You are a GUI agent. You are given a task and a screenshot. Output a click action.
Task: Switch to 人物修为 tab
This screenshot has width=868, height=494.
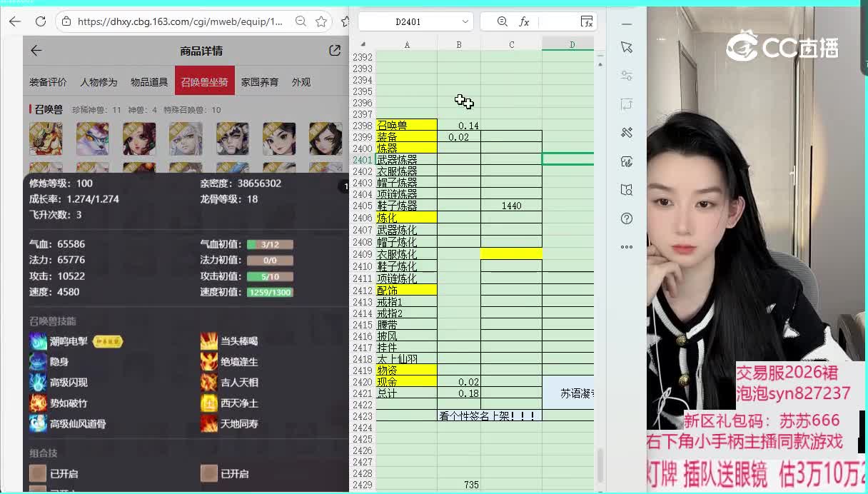[x=99, y=82]
